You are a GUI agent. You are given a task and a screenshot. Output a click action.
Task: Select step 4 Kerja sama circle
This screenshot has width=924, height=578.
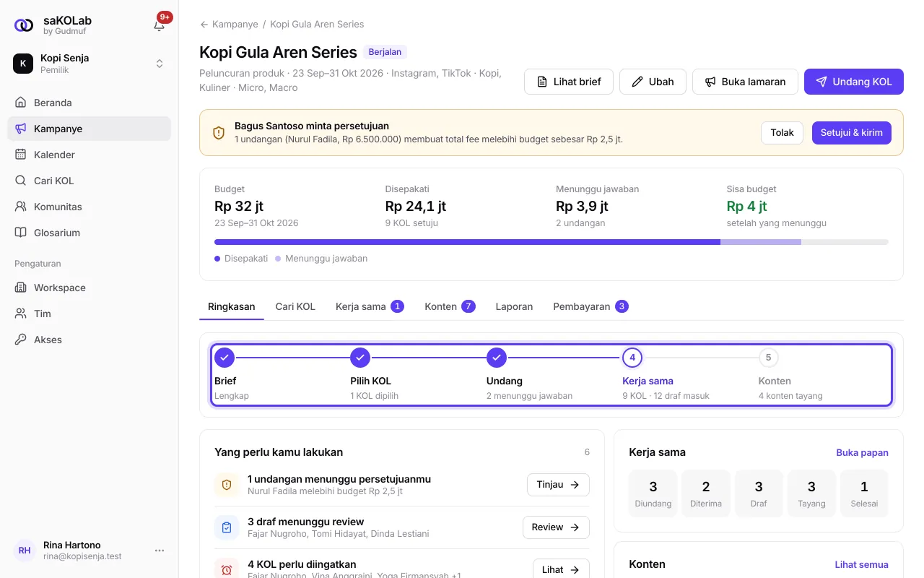(x=632, y=357)
